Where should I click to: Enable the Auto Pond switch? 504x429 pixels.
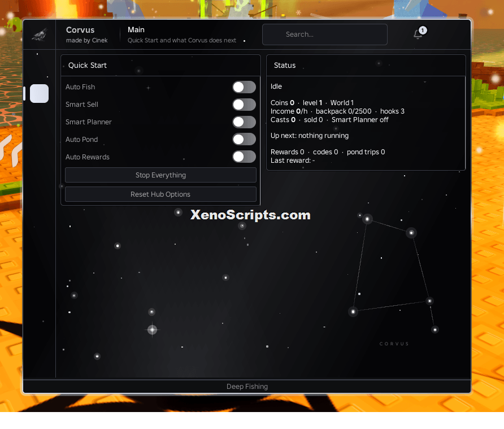point(244,139)
